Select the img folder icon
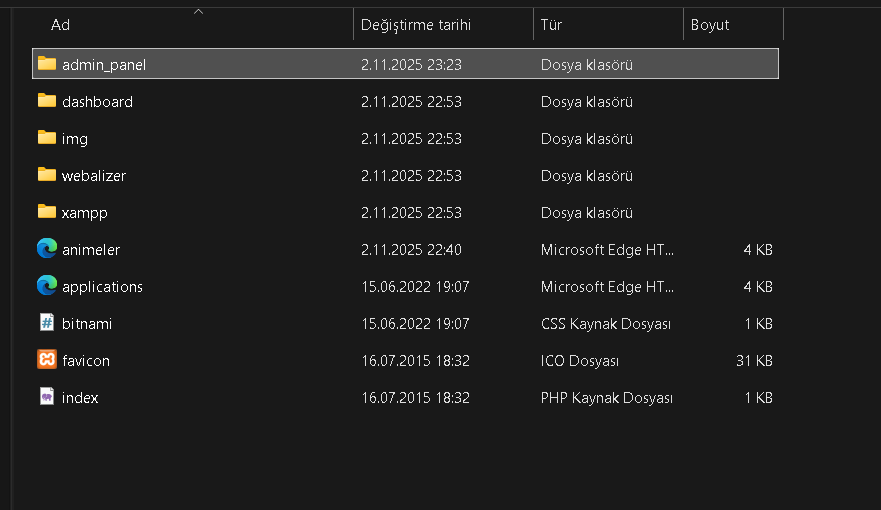The image size is (881, 510). [47, 138]
